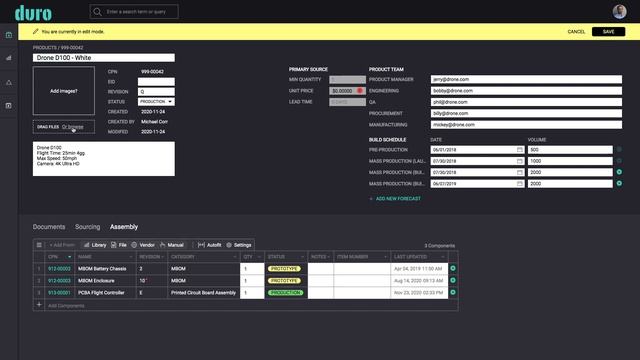Click the product description text area
640x360 pixels.
(104, 159)
